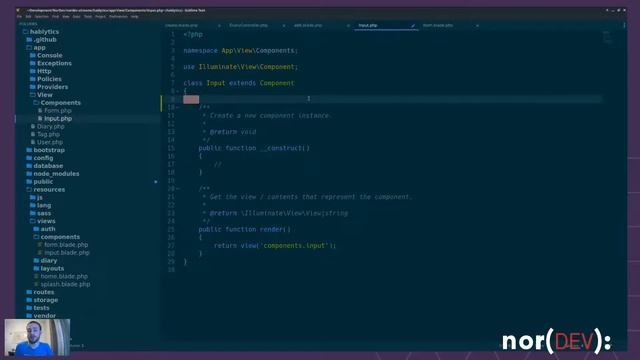The image size is (640, 360).
Task: Open the Selection menu
Action: click(x=42, y=17)
